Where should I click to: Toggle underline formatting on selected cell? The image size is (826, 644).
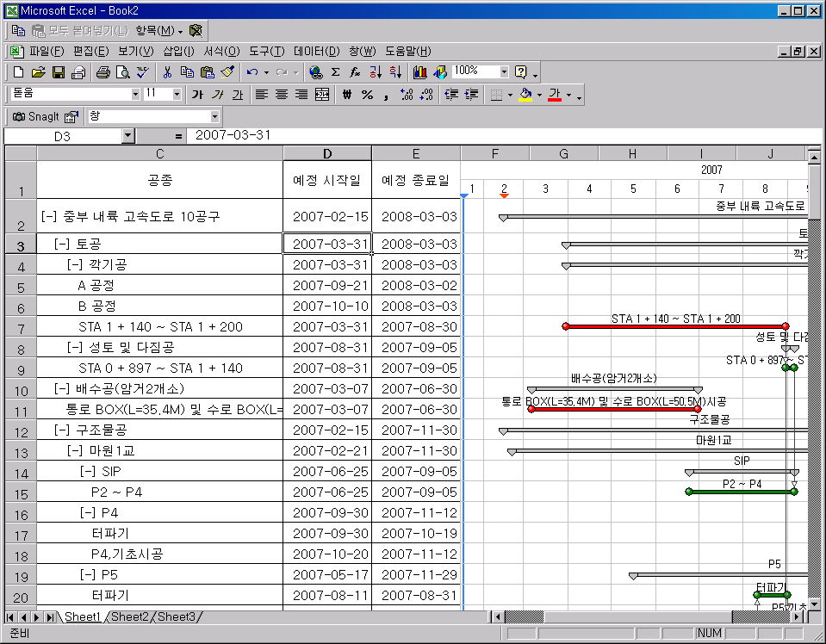tap(237, 95)
